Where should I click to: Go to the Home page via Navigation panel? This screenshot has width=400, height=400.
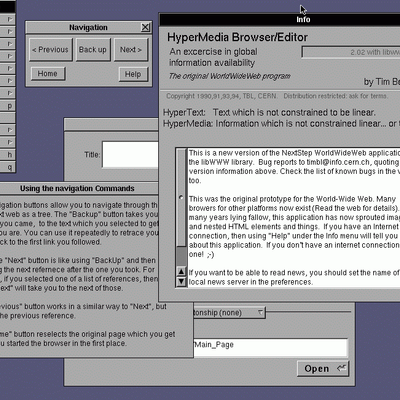pos(48,74)
